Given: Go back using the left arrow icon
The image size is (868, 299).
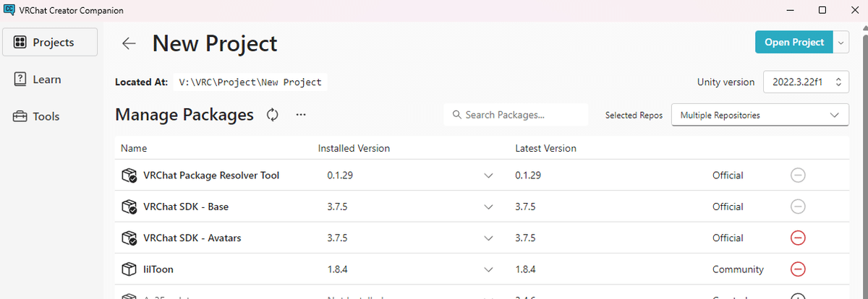Looking at the screenshot, I should pos(129,43).
